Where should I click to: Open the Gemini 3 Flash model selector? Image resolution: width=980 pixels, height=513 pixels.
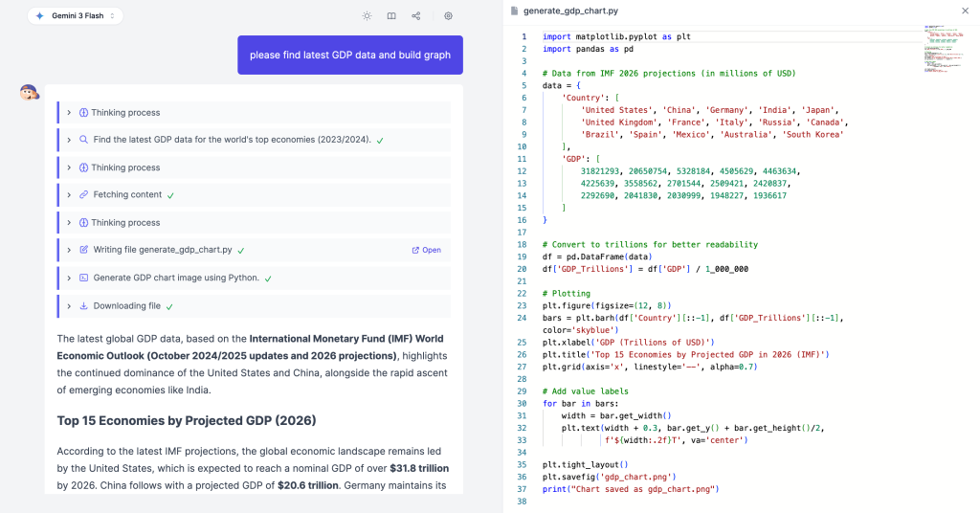pos(75,16)
